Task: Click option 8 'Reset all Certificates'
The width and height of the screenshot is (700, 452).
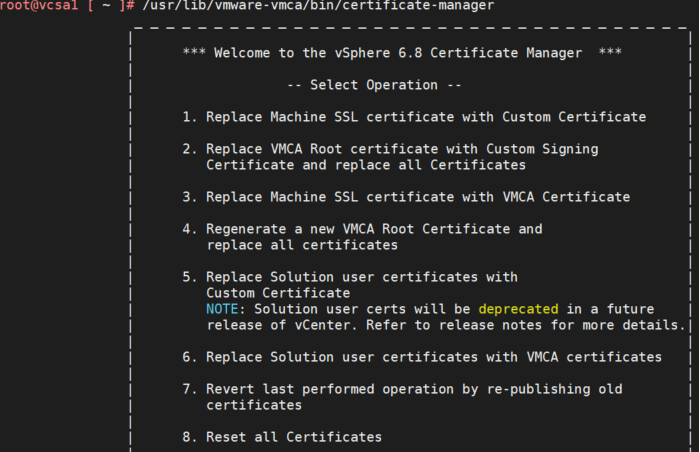Action: [282, 437]
